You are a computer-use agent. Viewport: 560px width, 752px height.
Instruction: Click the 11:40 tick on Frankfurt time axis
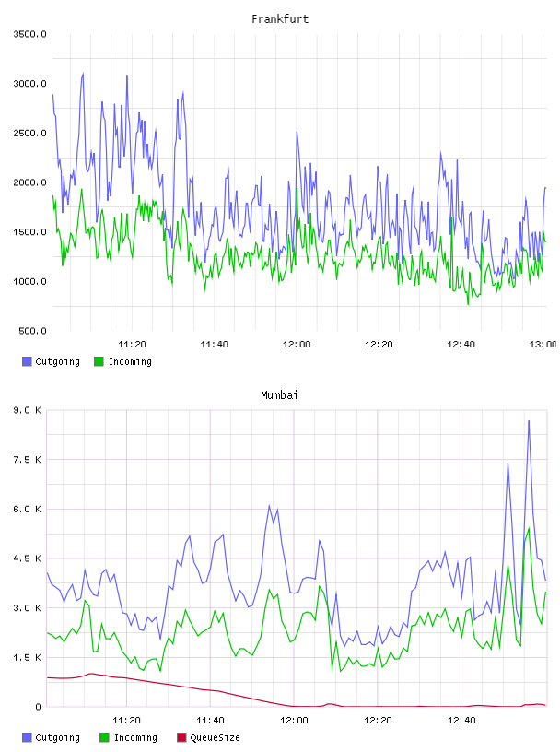coord(215,345)
